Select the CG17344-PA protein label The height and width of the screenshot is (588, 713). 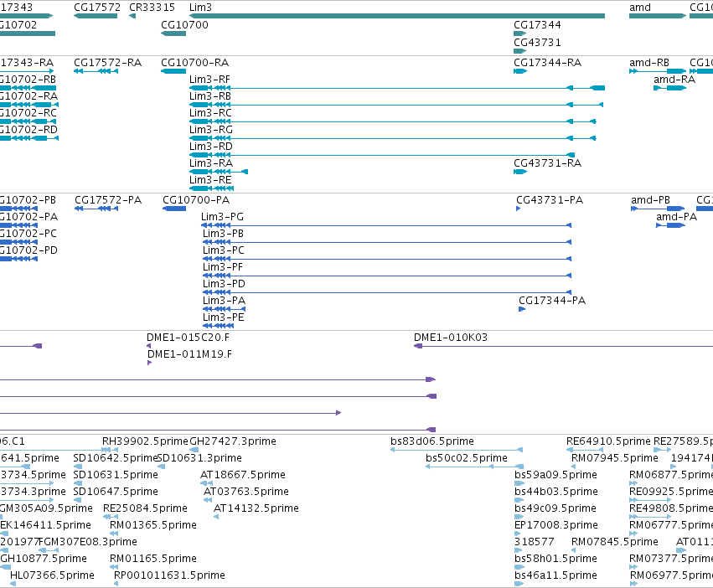(x=552, y=300)
